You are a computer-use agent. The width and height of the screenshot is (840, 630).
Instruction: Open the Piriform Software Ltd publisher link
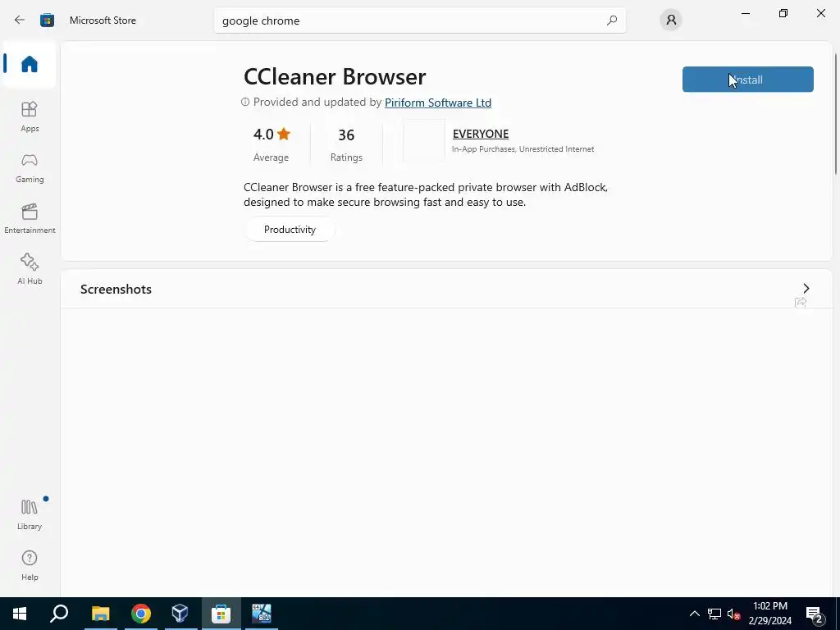(x=438, y=103)
